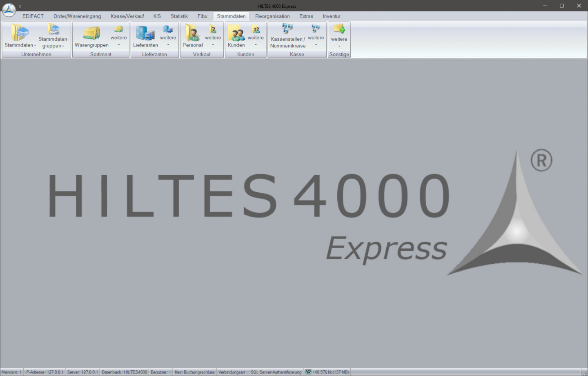Expand weitere dropdown arrow in Kasse

click(316, 45)
